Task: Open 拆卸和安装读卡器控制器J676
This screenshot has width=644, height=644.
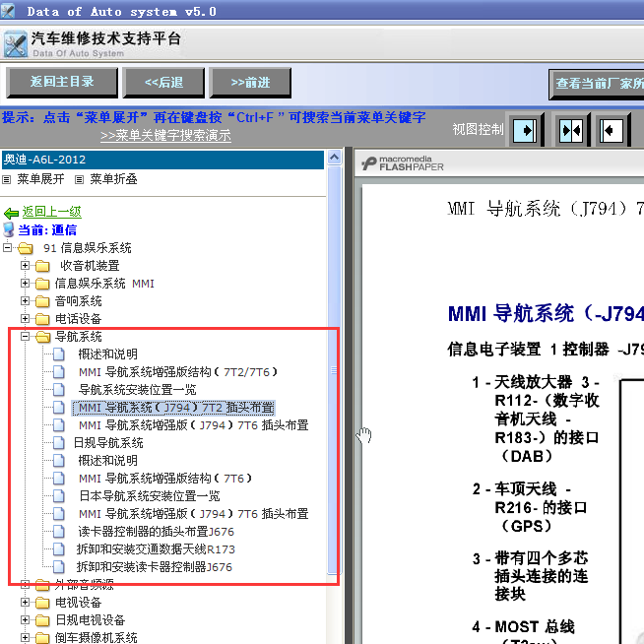Action: click(x=155, y=567)
